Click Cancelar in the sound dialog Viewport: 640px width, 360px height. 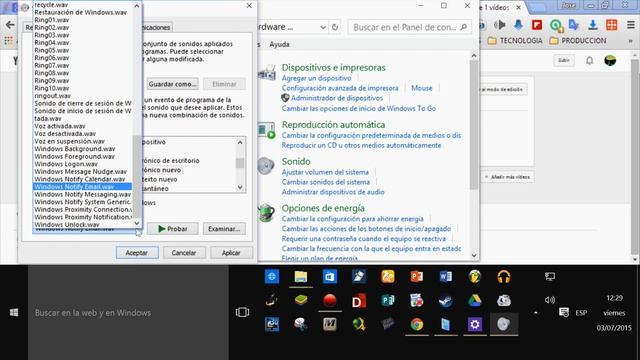click(184, 253)
